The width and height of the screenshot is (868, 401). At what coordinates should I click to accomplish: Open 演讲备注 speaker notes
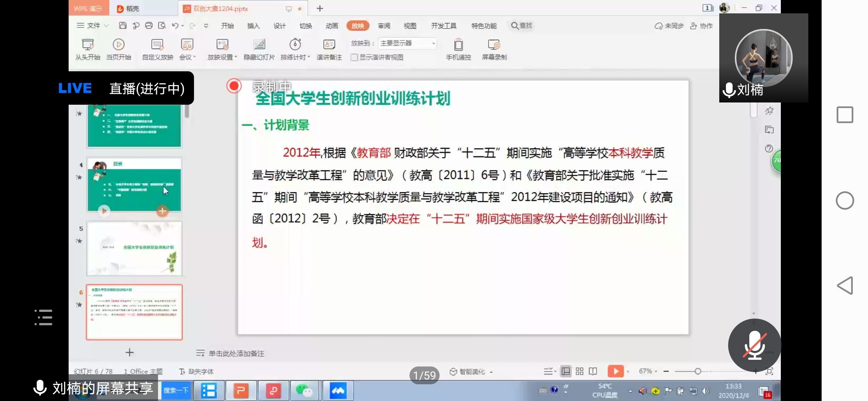point(329,45)
